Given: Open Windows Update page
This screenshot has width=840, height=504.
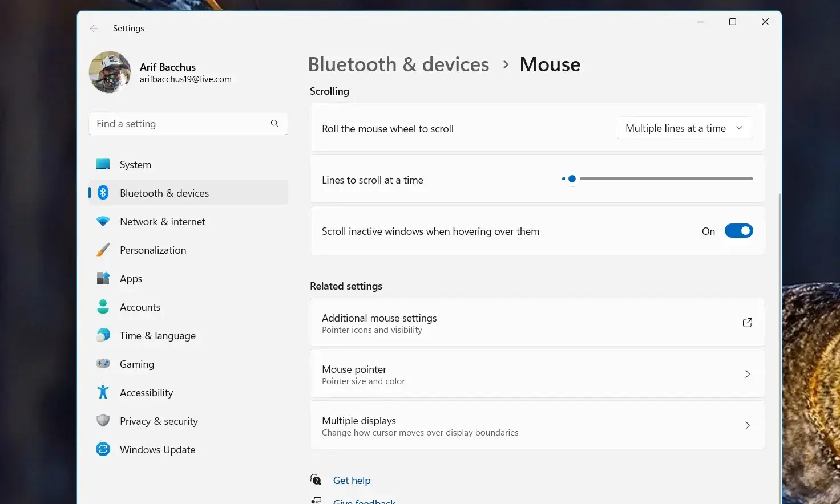Looking at the screenshot, I should click(188, 449).
